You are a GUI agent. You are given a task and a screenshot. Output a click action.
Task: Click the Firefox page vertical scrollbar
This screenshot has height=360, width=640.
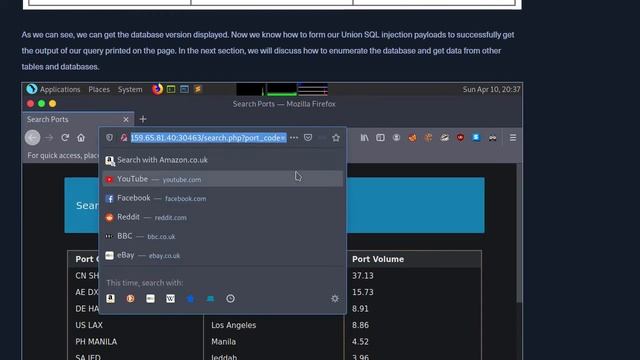coord(519,233)
